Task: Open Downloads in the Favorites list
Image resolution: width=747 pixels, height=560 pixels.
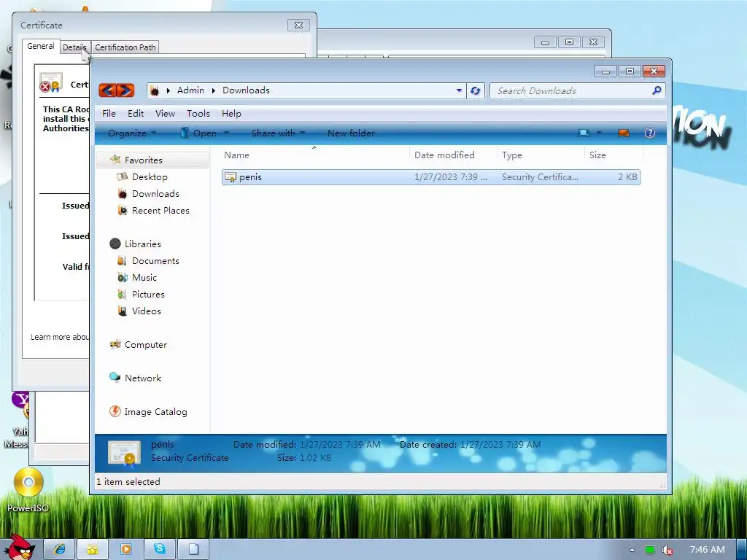Action: tap(155, 193)
